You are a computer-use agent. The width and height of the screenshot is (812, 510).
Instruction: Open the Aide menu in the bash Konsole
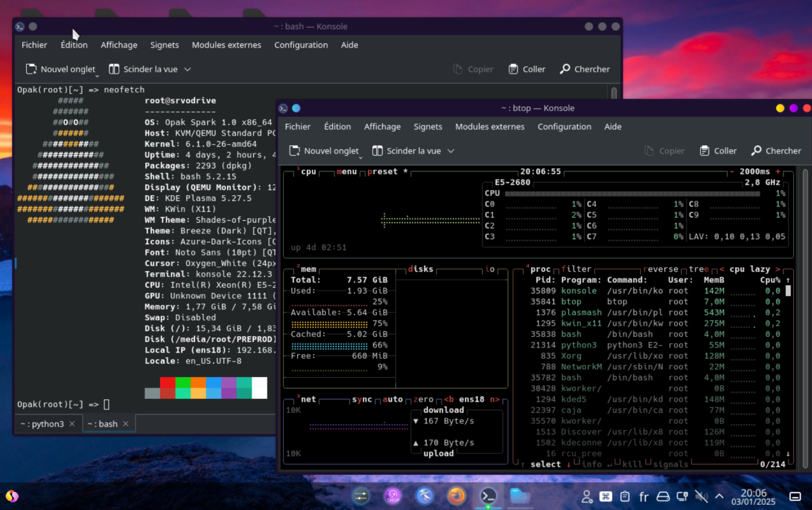349,45
